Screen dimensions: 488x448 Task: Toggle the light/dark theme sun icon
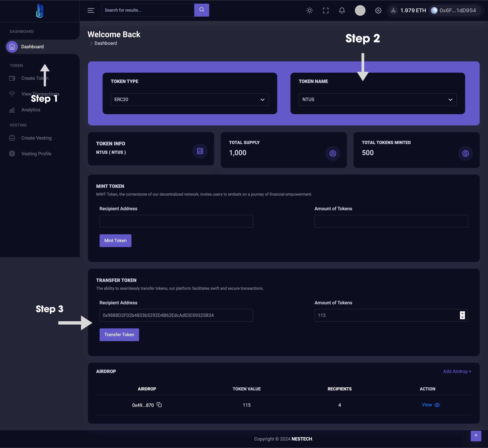pos(309,10)
